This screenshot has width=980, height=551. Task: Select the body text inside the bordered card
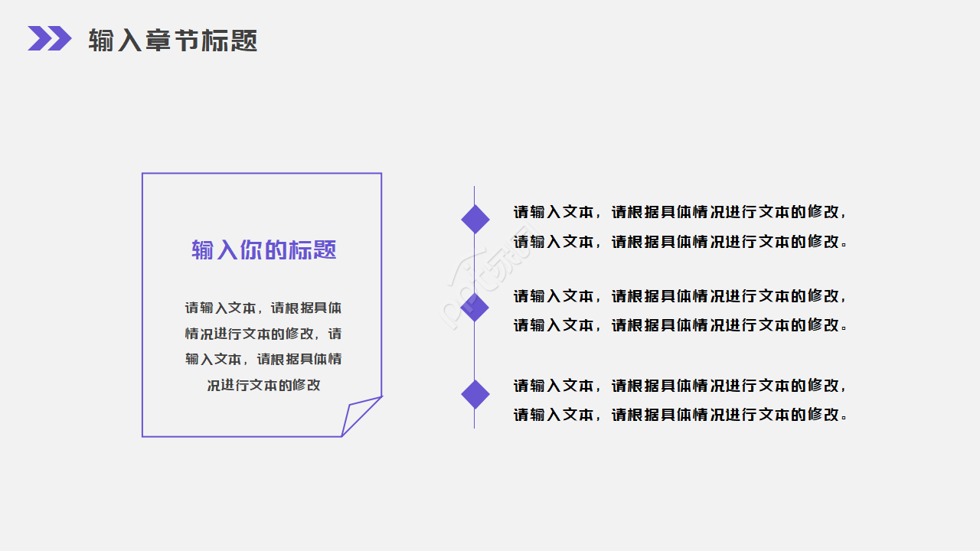[x=263, y=346]
